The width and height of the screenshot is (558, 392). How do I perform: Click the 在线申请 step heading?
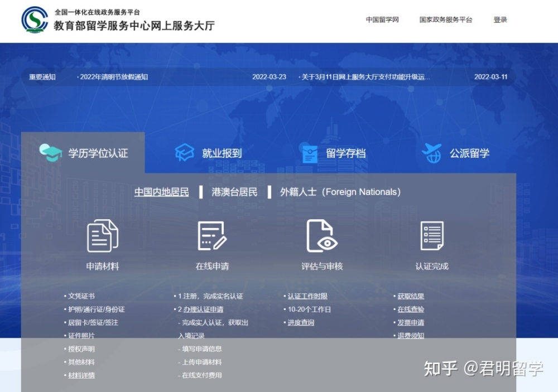click(x=212, y=266)
